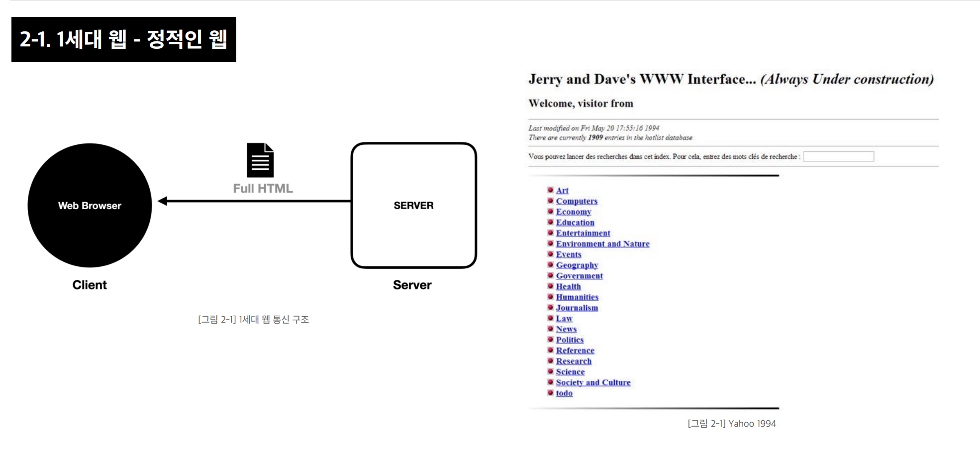Click the arrowhead pointing to Web Browser
980x462 pixels.
pos(163,201)
